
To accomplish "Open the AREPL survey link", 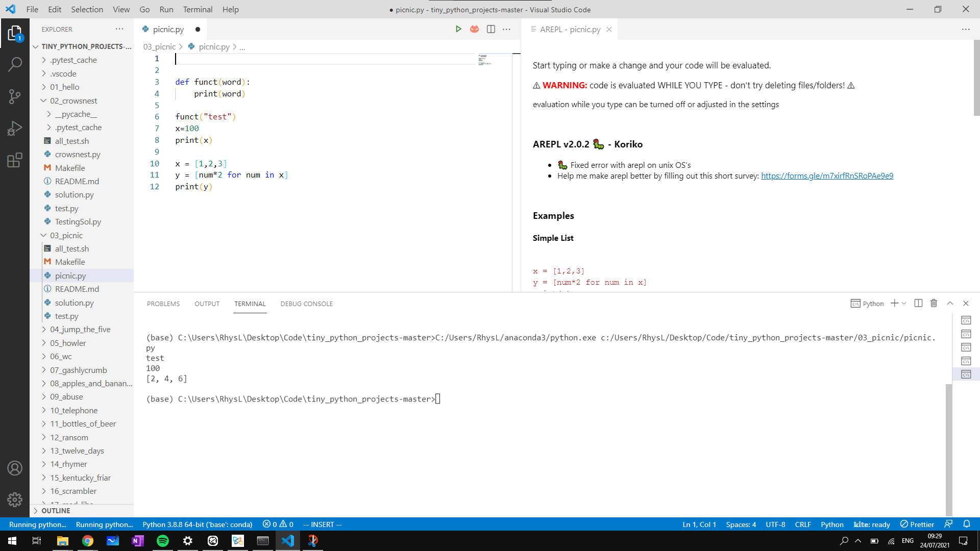I will pyautogui.click(x=826, y=176).
